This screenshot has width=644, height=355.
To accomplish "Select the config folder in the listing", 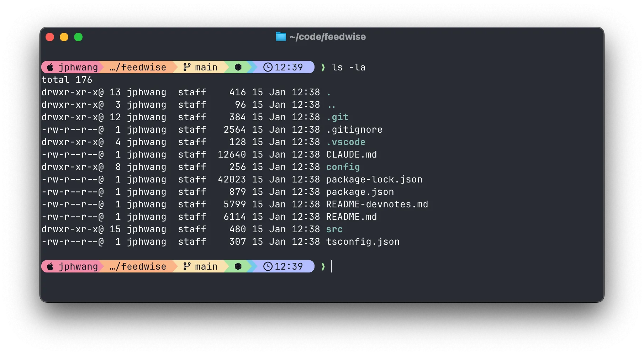I will [343, 167].
